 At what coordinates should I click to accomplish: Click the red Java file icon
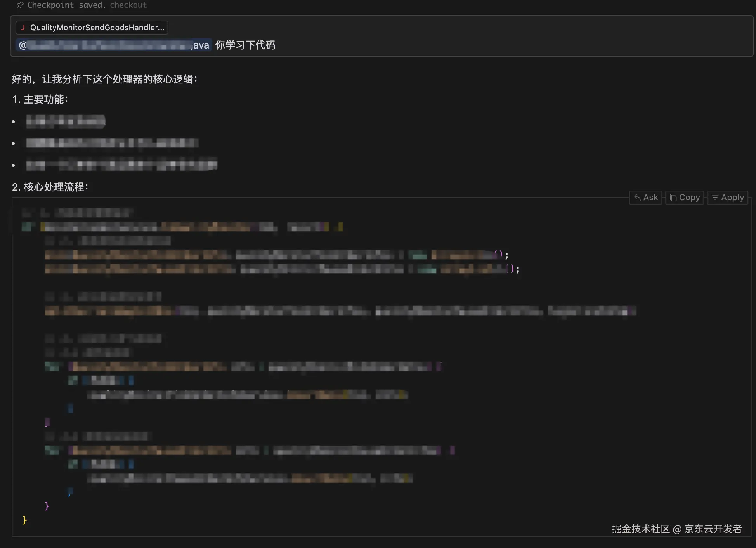coord(23,28)
